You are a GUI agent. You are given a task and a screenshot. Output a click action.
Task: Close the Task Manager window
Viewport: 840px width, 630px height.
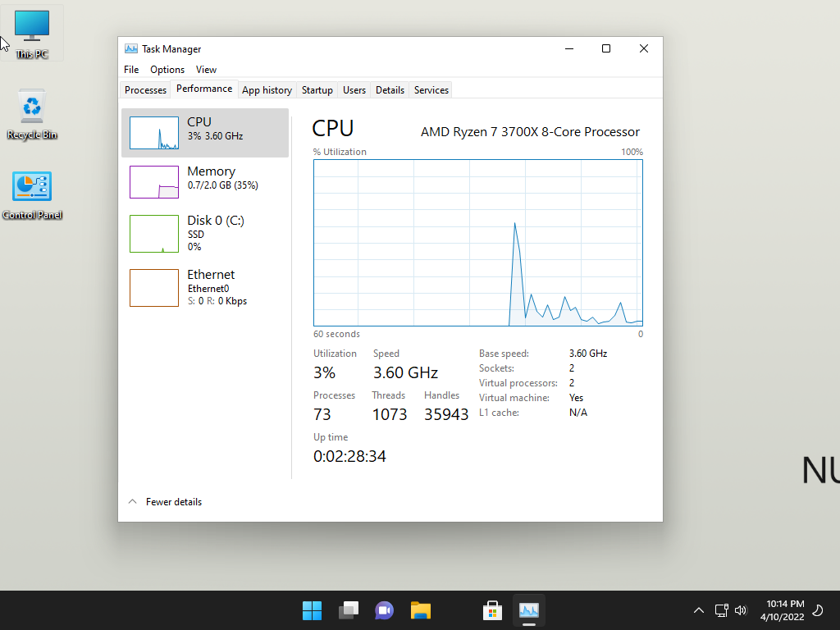point(644,48)
